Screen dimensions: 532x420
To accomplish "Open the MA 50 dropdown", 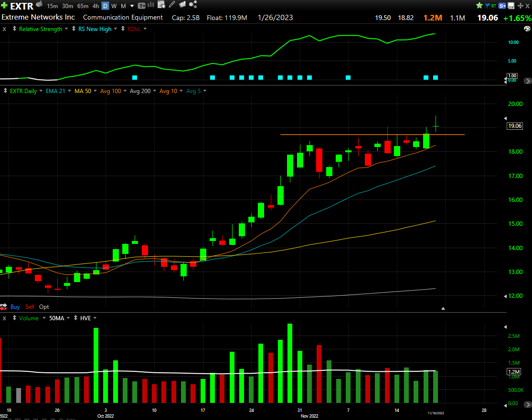I will [x=95, y=91].
